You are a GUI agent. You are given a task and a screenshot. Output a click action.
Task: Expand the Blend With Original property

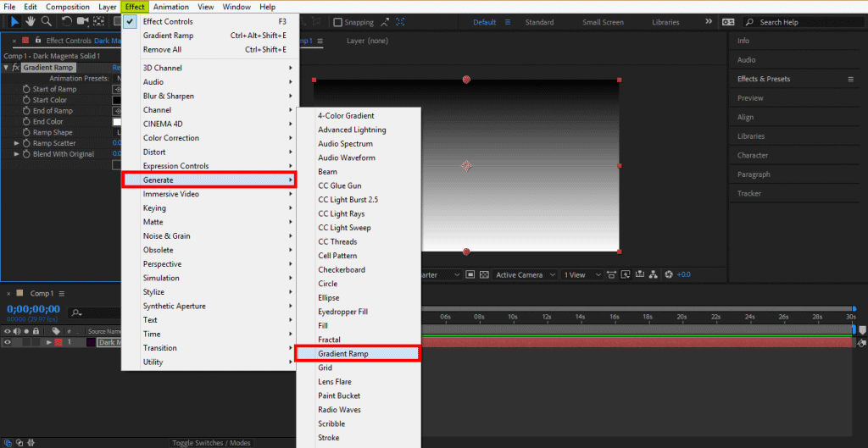17,154
